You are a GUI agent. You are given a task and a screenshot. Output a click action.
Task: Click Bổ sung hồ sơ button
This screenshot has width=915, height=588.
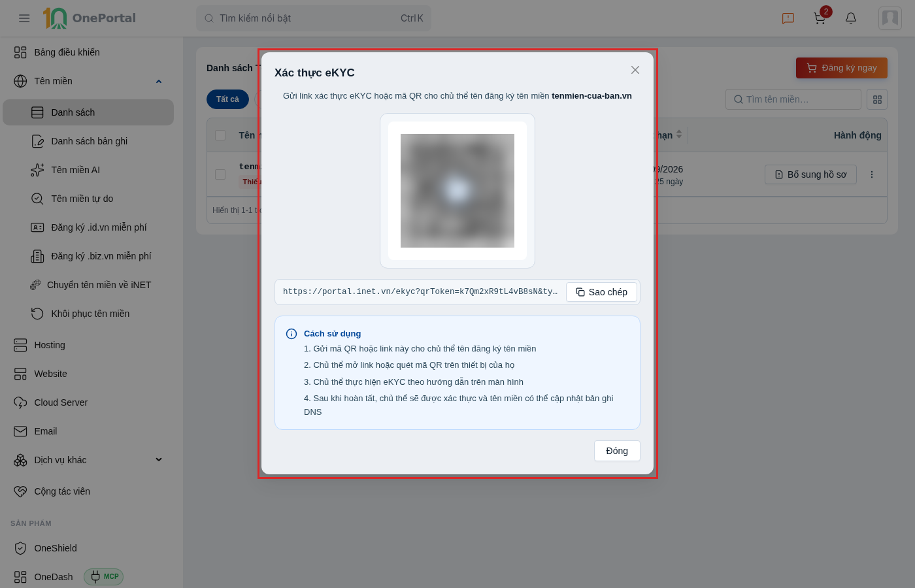(x=810, y=174)
